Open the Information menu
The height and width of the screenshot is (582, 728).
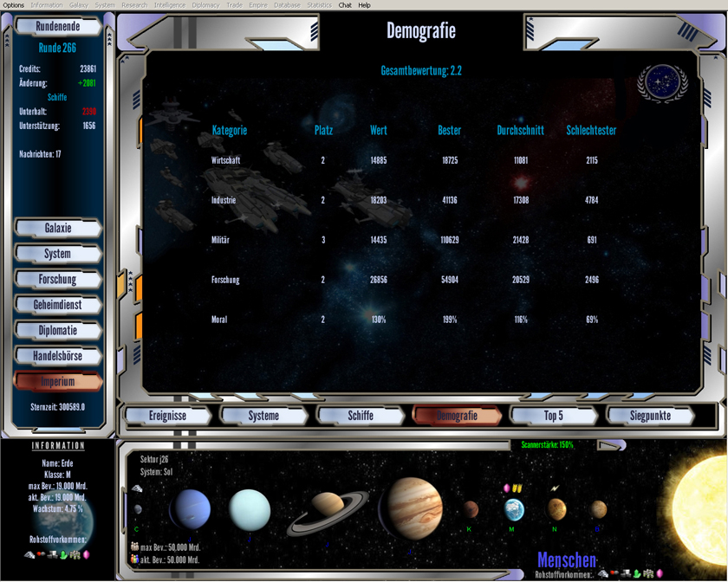pyautogui.click(x=47, y=5)
